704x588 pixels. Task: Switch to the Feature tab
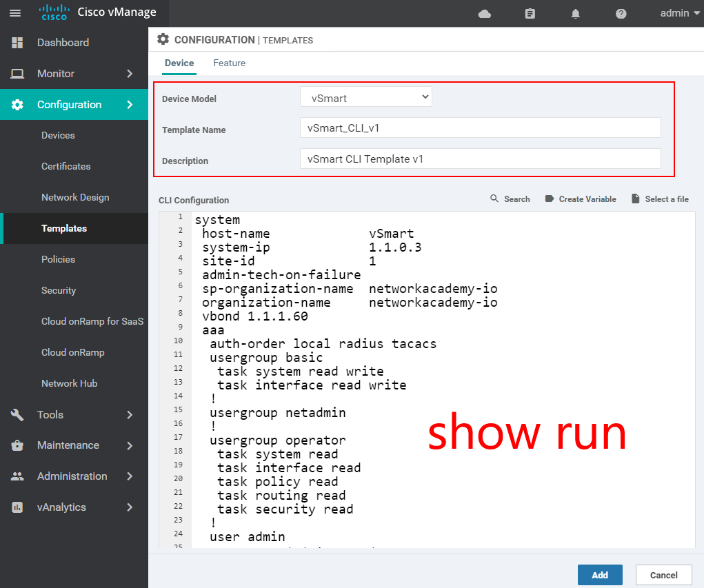click(x=229, y=63)
